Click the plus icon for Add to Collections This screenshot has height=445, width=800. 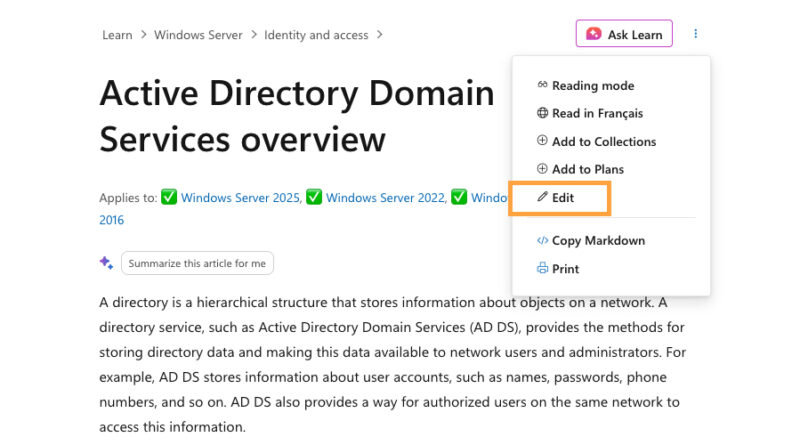(x=542, y=140)
